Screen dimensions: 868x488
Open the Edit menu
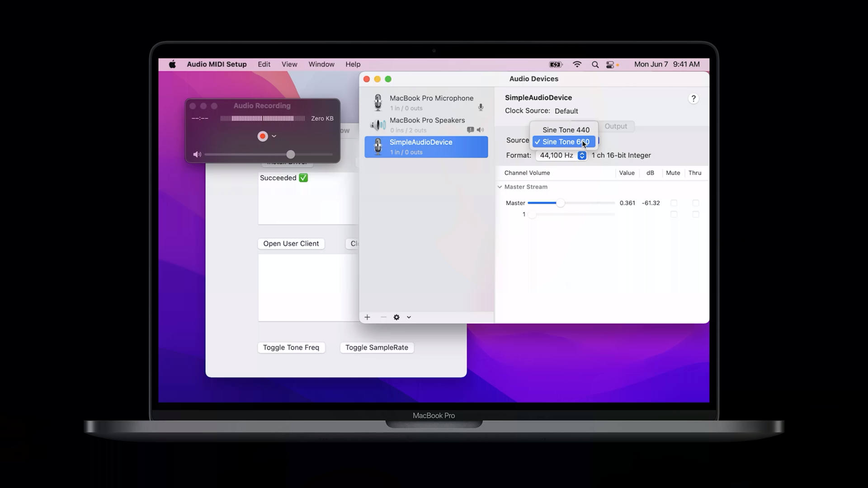pos(264,64)
